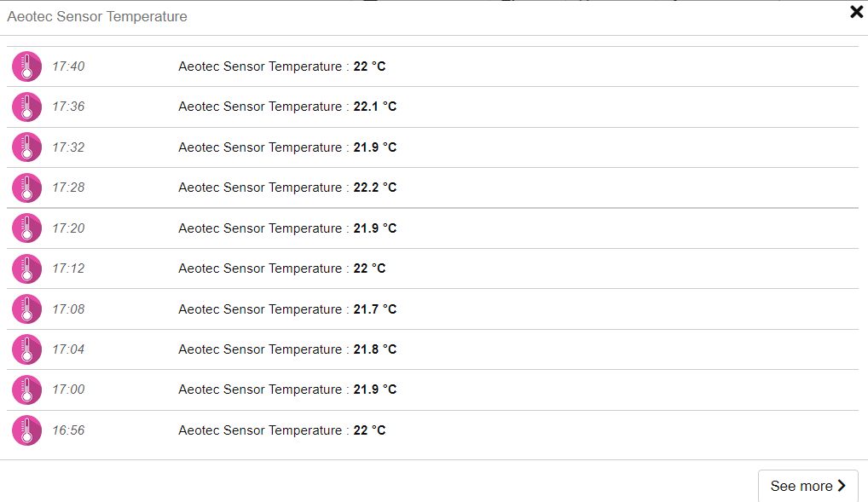Click the 17:40 timestamp
The height and width of the screenshot is (502, 868).
tap(68, 66)
